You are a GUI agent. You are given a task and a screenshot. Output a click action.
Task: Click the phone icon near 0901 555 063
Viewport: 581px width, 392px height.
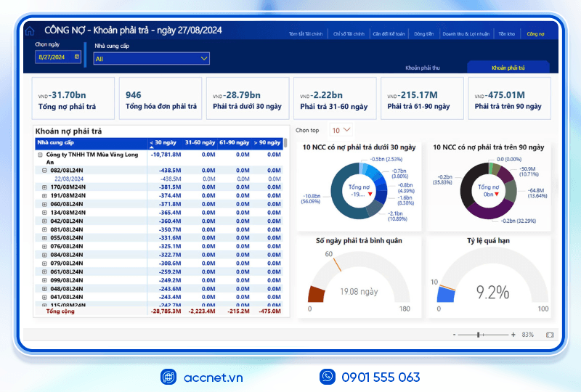pos(328,377)
